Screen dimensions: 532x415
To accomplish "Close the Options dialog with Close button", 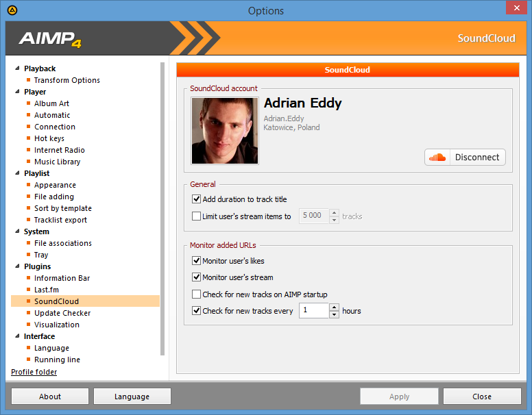I will 482,397.
